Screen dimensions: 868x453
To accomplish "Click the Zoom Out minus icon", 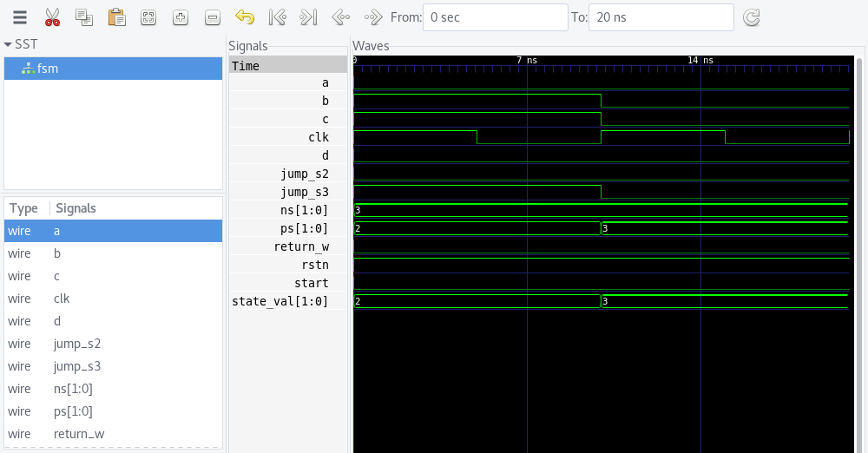I will point(213,17).
